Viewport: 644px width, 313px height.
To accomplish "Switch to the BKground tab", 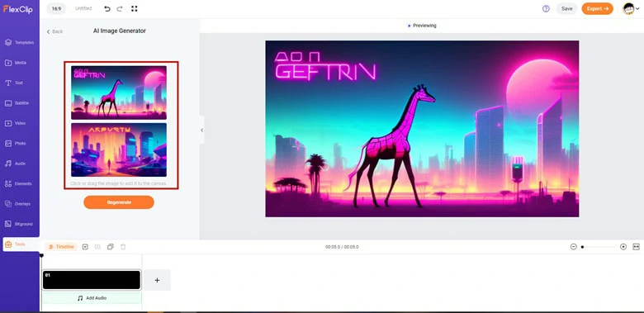I will [19, 224].
